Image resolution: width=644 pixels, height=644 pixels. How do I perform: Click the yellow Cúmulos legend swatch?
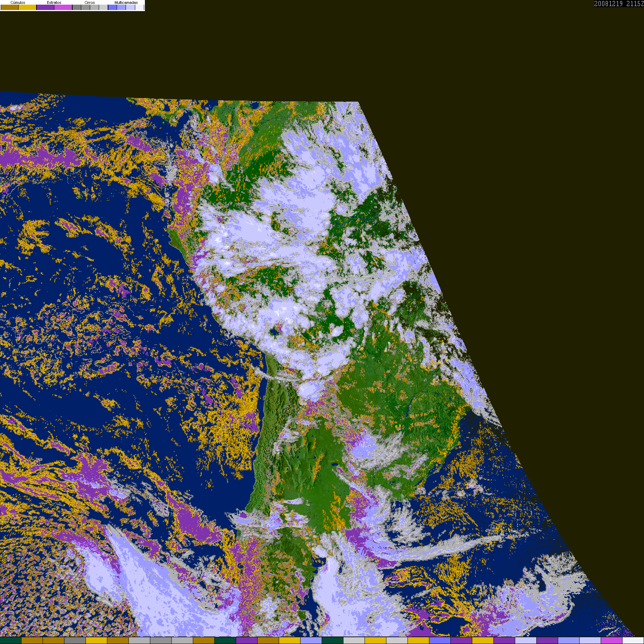[28, 7]
